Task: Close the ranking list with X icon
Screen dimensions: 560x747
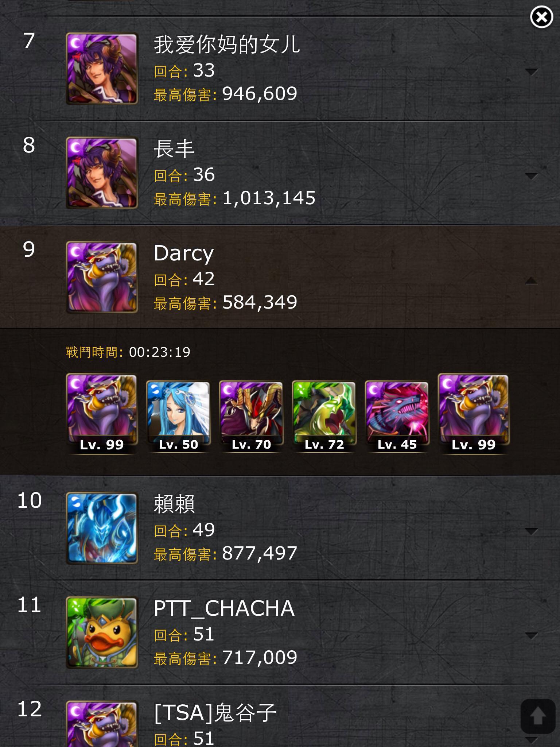Action: tap(541, 17)
